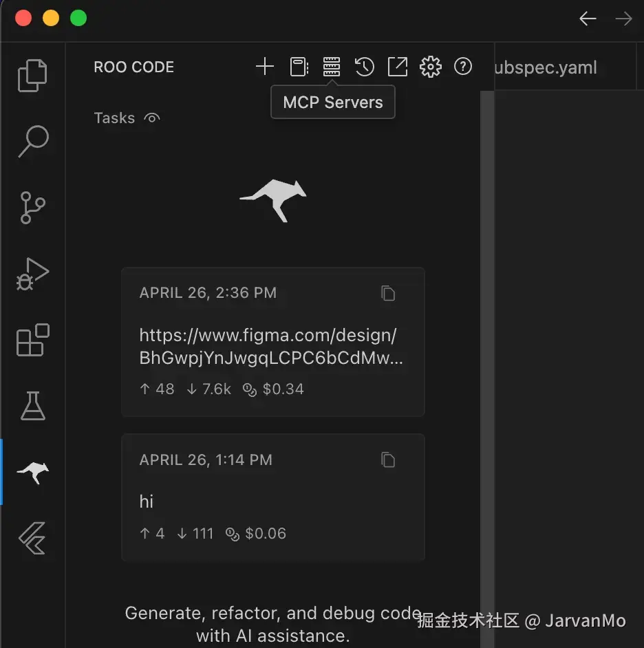Open the Extensions view
This screenshot has width=644, height=648.
click(32, 340)
